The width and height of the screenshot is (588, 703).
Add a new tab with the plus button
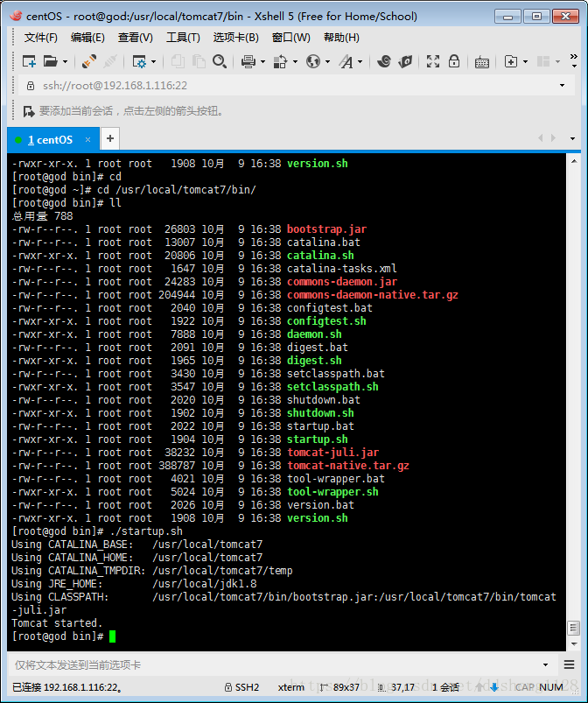110,138
